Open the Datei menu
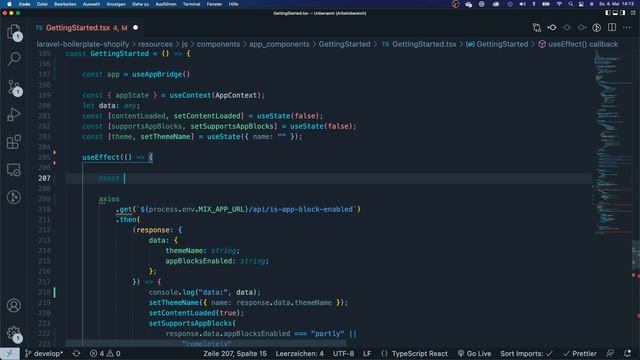 pos(42,4)
